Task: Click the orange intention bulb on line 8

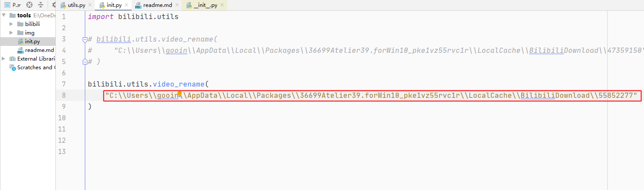Action: pyautogui.click(x=180, y=93)
